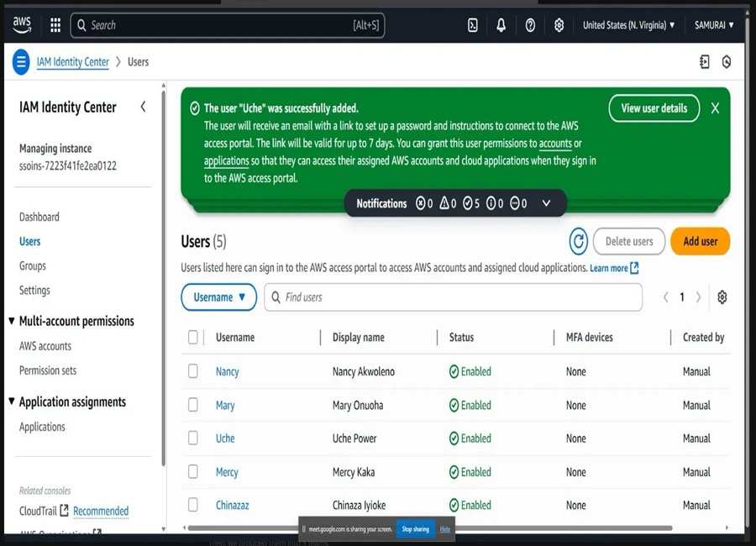This screenshot has width=756, height=546.
Task: Open the Nancy username link
Action: click(227, 371)
